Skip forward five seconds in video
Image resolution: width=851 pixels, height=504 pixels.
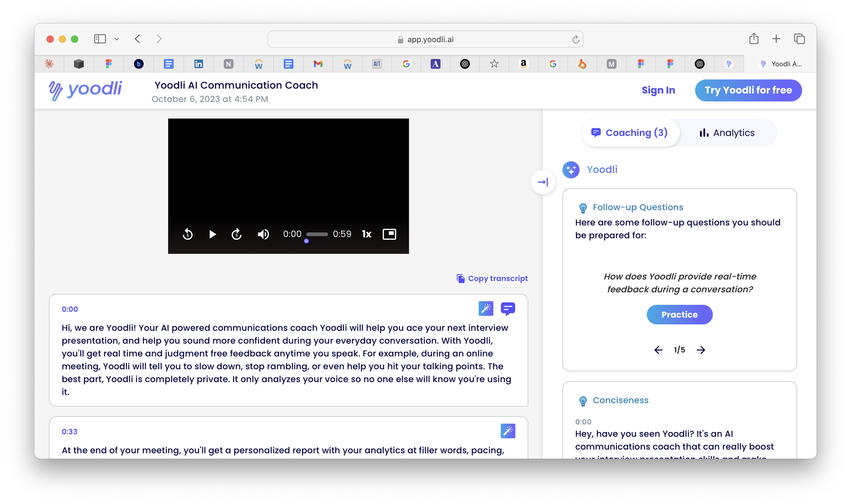coord(237,234)
